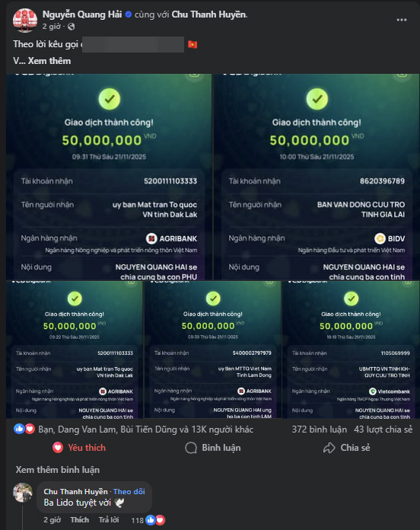Image resolution: width=420 pixels, height=530 pixels.
Task: Toggle Thích on Chu Thanh Huyền's comment
Action: pyautogui.click(x=80, y=520)
